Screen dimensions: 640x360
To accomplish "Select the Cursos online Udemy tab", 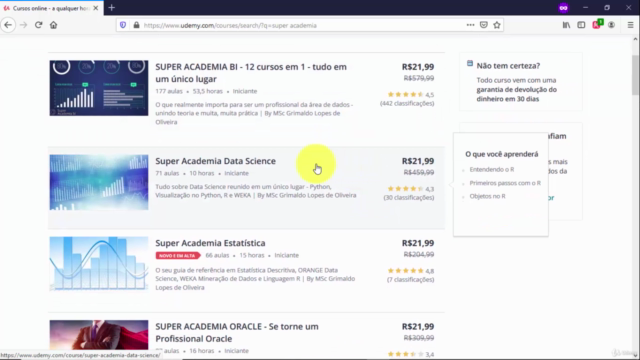I will point(51,8).
